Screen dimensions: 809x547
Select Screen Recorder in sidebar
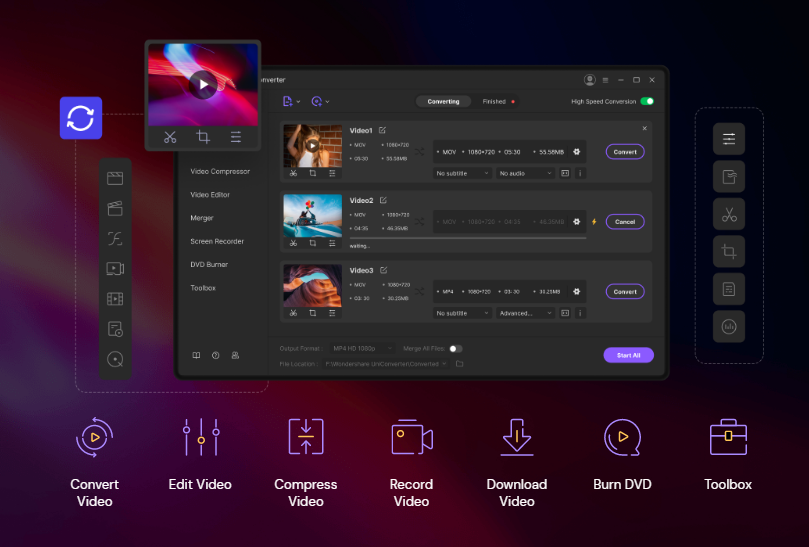pyautogui.click(x=217, y=241)
